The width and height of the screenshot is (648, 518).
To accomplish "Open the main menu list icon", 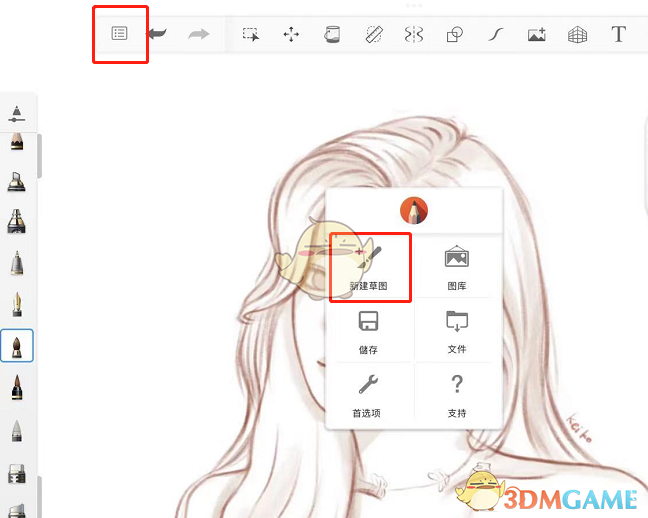I will 119,33.
